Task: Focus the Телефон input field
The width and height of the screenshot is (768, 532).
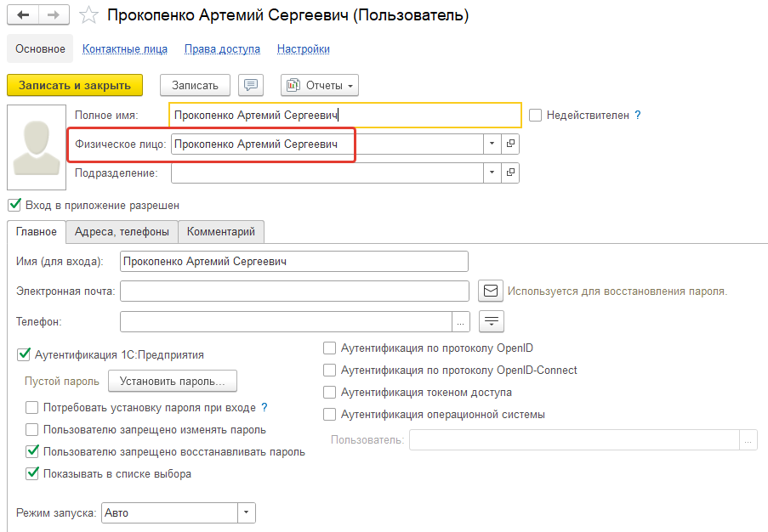Action: [x=286, y=321]
